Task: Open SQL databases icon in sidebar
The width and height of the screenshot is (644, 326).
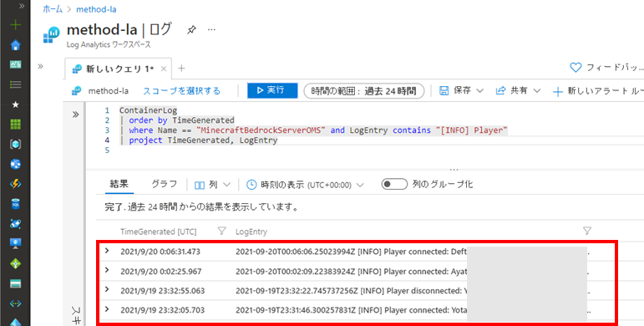Action: click(x=15, y=204)
